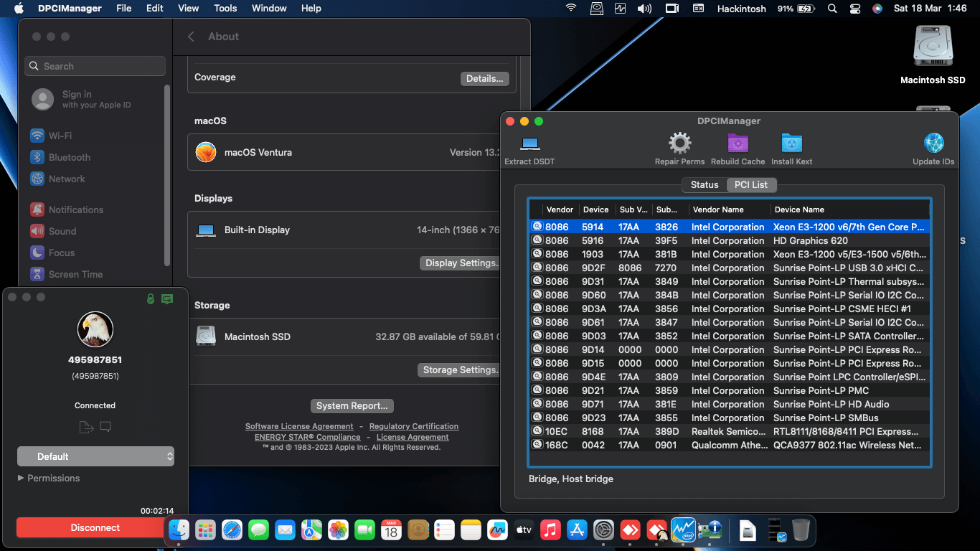Select the HD Graphics 620 row
980x551 pixels.
click(729, 241)
